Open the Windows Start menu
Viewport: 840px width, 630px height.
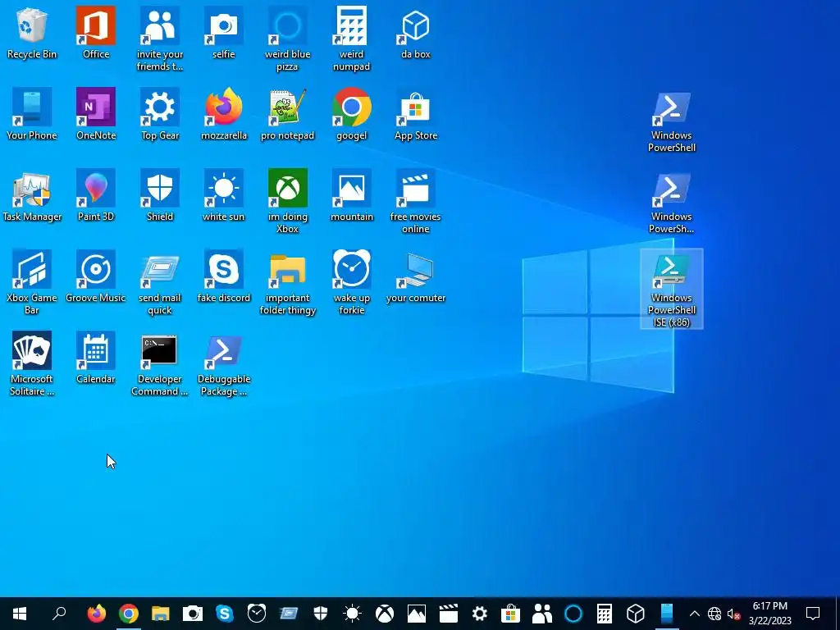click(20, 614)
